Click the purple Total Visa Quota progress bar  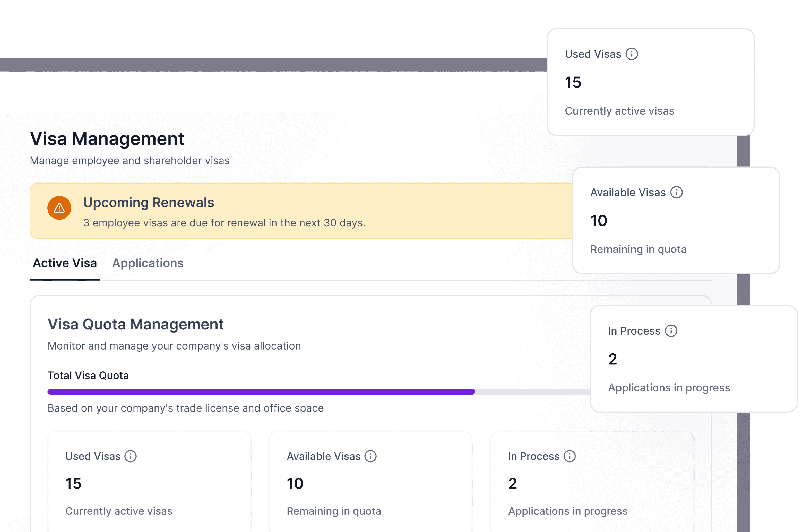point(261,392)
